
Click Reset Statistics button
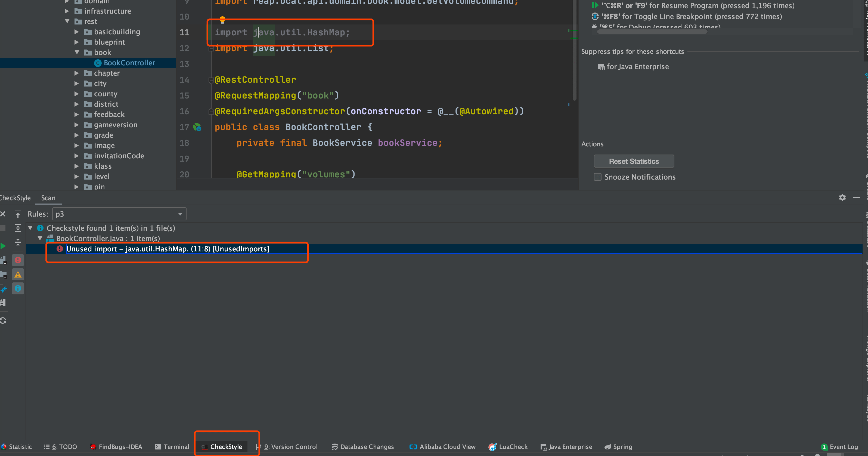(634, 161)
